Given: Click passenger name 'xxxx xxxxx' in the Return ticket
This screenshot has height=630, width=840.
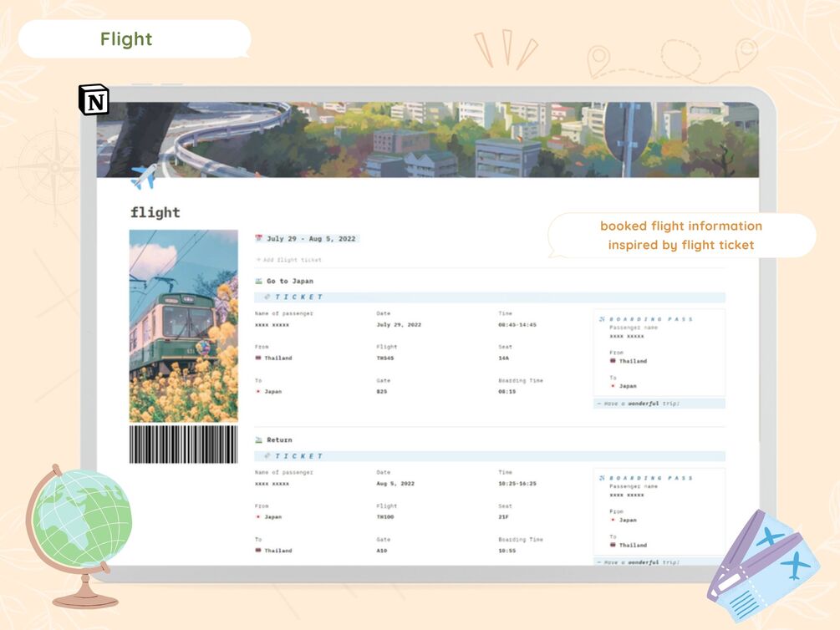Looking at the screenshot, I should coord(272,483).
